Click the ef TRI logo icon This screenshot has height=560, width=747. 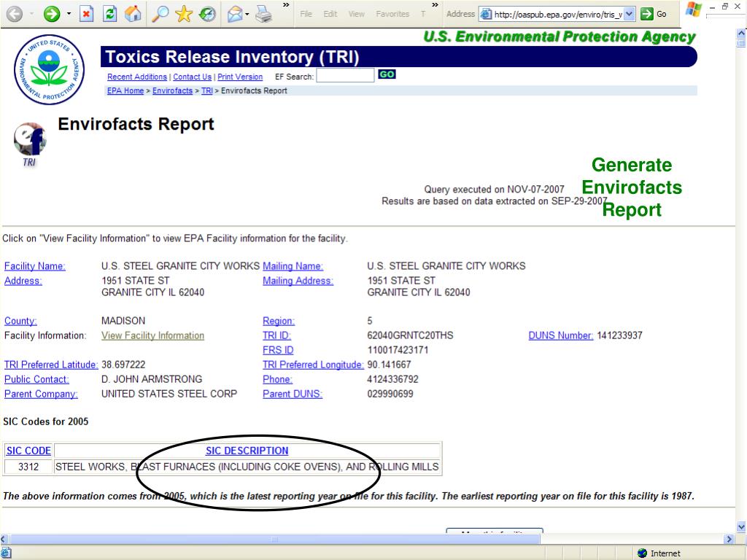pyautogui.click(x=30, y=144)
